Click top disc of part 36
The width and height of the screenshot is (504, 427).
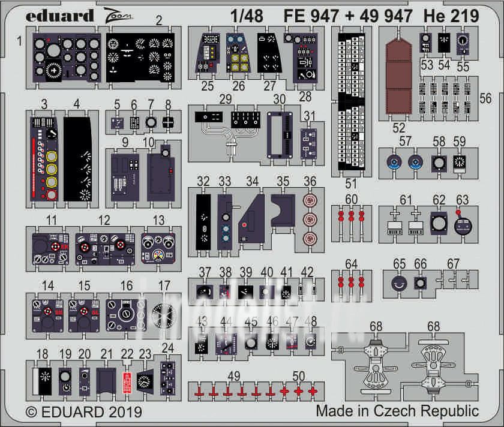(310, 201)
